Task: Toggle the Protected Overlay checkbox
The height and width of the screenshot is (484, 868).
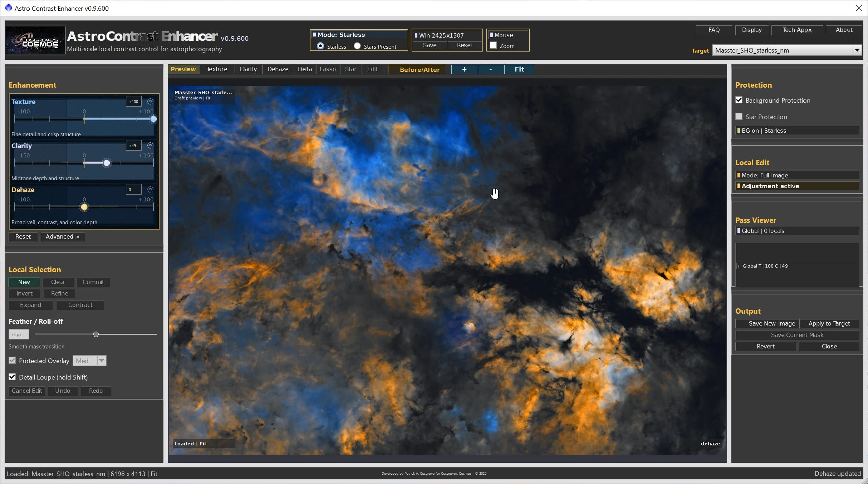Action: (x=12, y=361)
